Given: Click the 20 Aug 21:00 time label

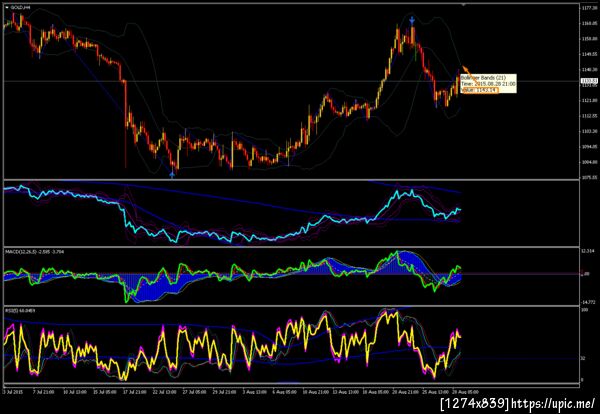Looking at the screenshot, I should click(407, 392).
